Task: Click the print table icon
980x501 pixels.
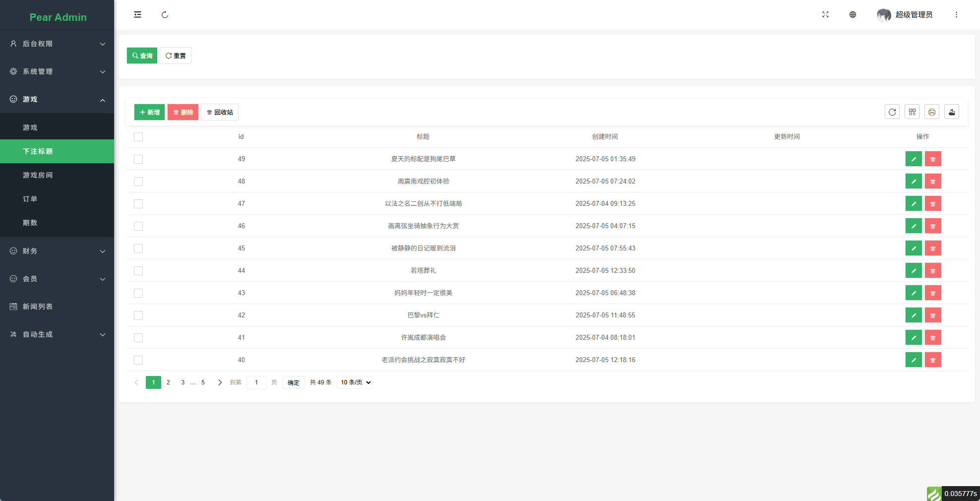Action: pyautogui.click(x=931, y=112)
